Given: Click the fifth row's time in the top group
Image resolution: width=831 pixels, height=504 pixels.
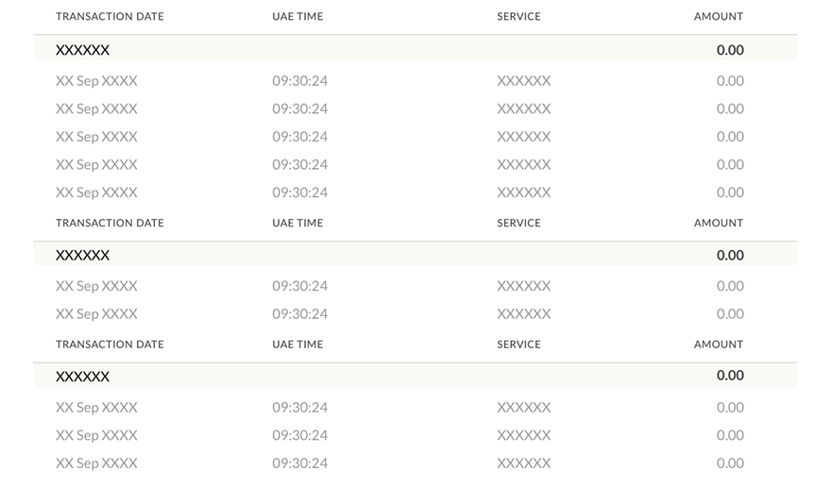Looking at the screenshot, I should (x=300, y=193).
